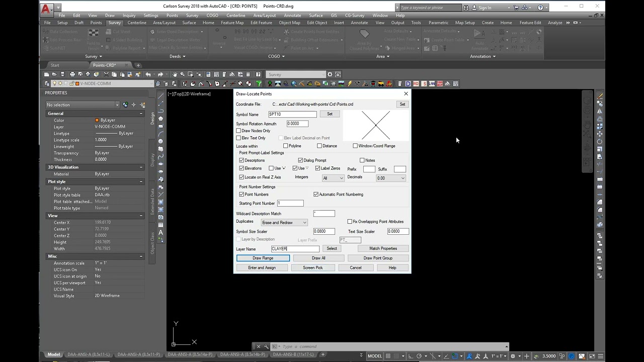Open the Duplicates Erase and Redraw dropdown
Image resolution: width=644 pixels, height=362 pixels.
point(284,223)
